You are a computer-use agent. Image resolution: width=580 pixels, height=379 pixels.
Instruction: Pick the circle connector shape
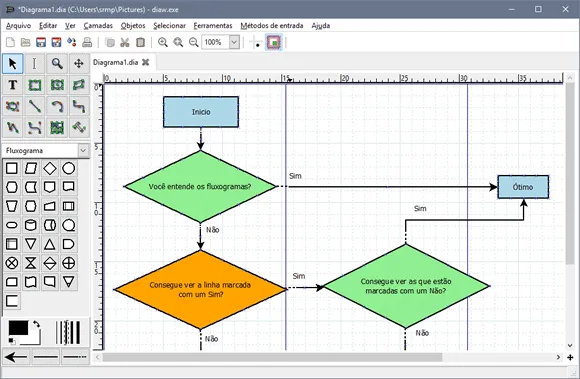(68, 168)
